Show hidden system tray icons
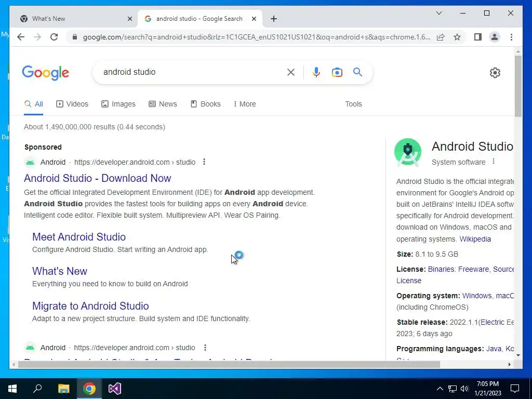Screen dimensions: 532x399 (x=440, y=389)
